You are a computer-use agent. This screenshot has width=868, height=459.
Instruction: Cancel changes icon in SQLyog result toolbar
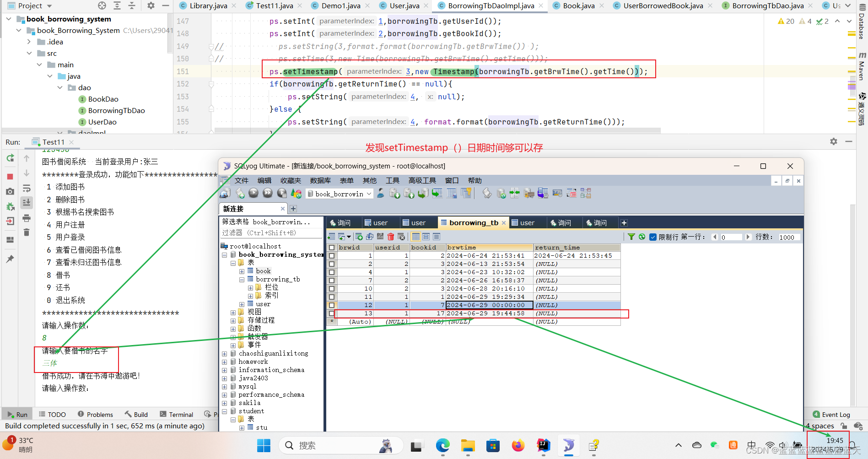click(401, 237)
